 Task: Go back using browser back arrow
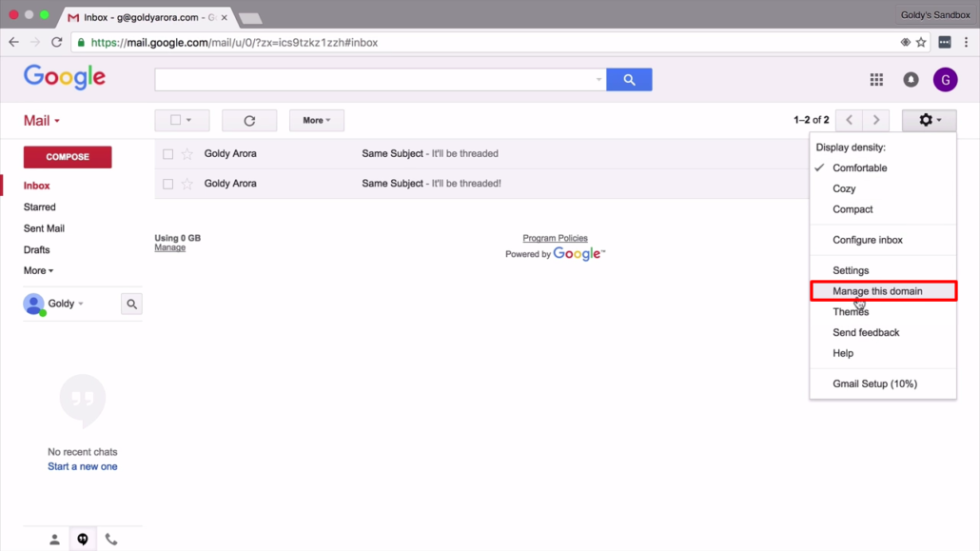[13, 43]
